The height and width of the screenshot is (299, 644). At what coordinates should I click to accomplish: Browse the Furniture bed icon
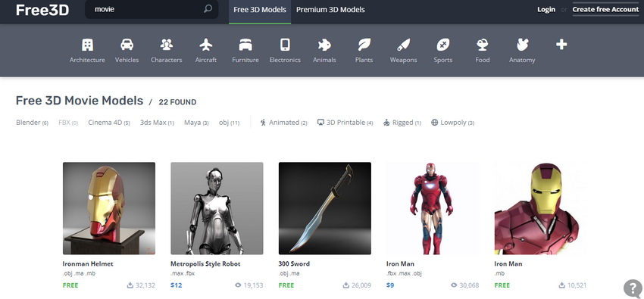(245, 45)
